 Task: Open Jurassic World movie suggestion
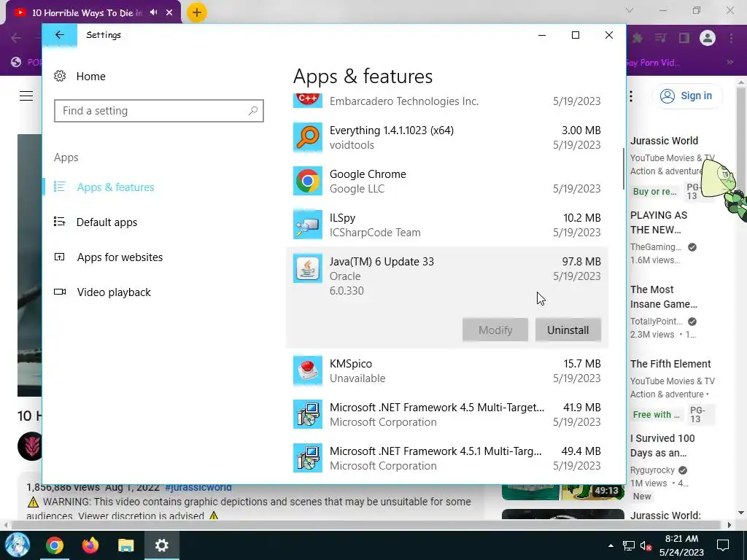pos(664,141)
